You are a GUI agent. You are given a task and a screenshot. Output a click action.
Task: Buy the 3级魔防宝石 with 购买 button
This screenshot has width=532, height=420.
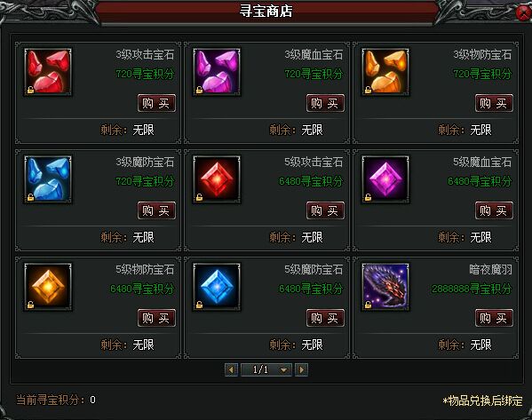(x=156, y=210)
